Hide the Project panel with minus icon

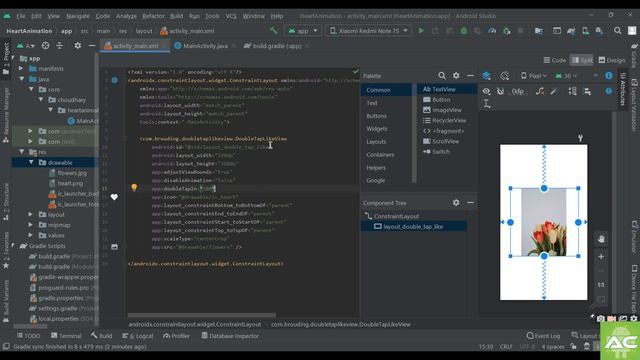[x=92, y=46]
